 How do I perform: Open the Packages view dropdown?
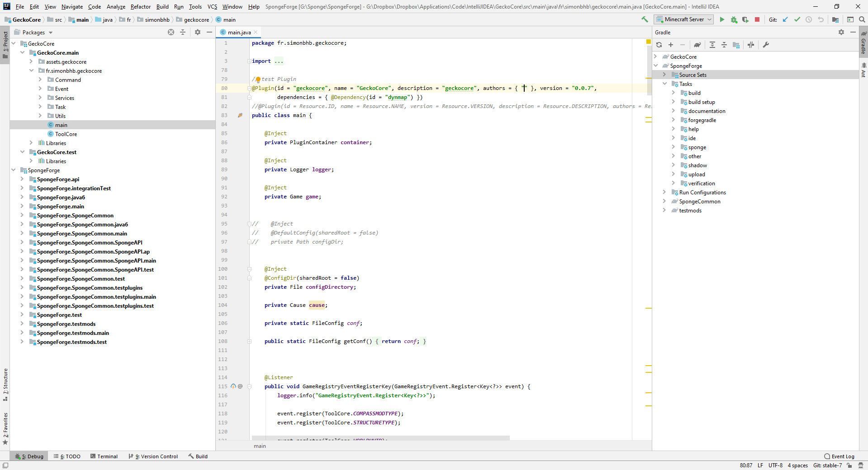click(x=51, y=33)
